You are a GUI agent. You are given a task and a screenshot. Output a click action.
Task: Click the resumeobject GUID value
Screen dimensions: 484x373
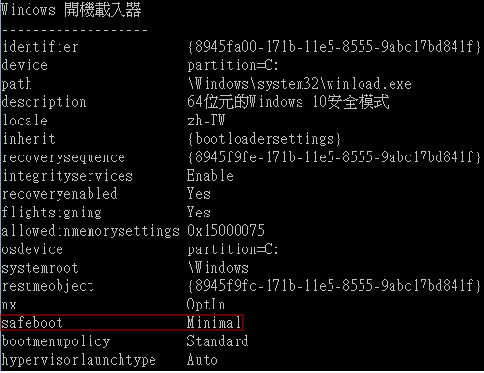tap(334, 286)
